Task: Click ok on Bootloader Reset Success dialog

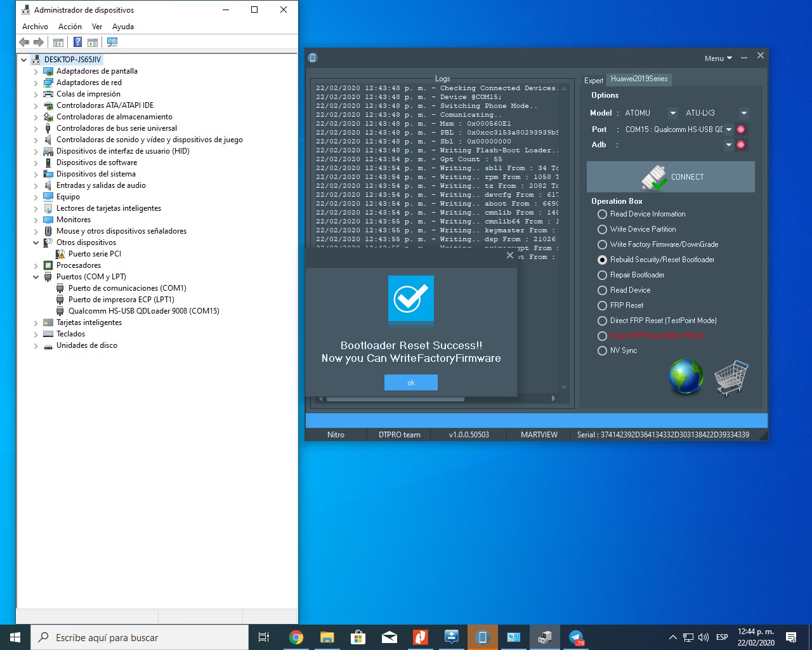Action: coord(411,382)
